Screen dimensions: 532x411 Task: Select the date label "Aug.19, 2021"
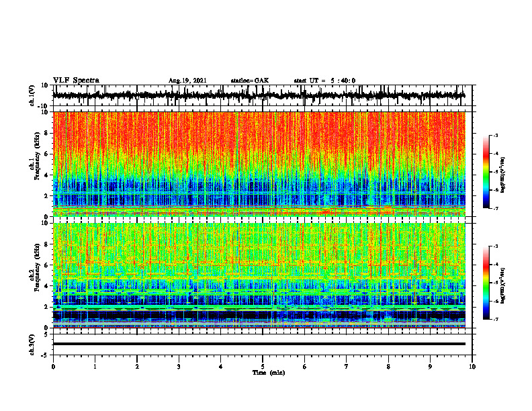click(187, 81)
